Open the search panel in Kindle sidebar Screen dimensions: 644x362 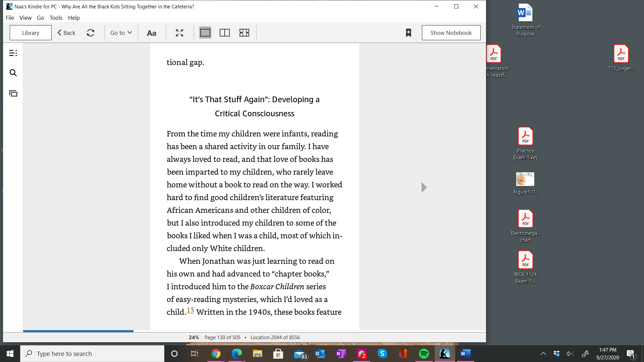13,73
